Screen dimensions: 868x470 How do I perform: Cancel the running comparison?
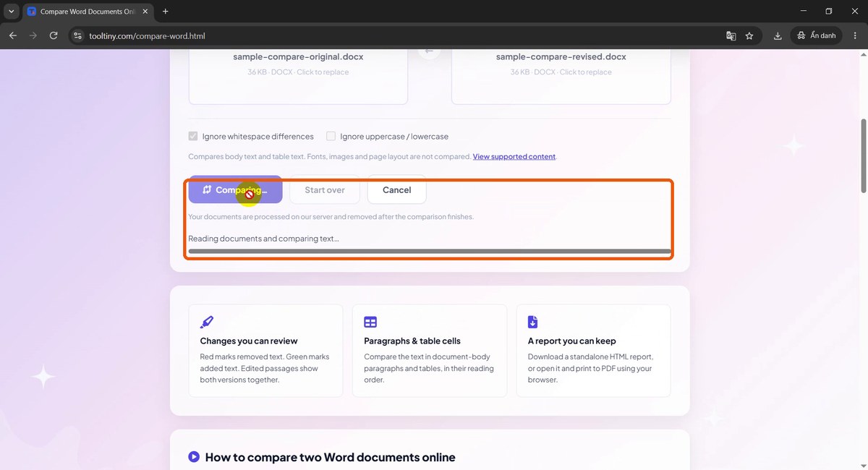click(397, 189)
